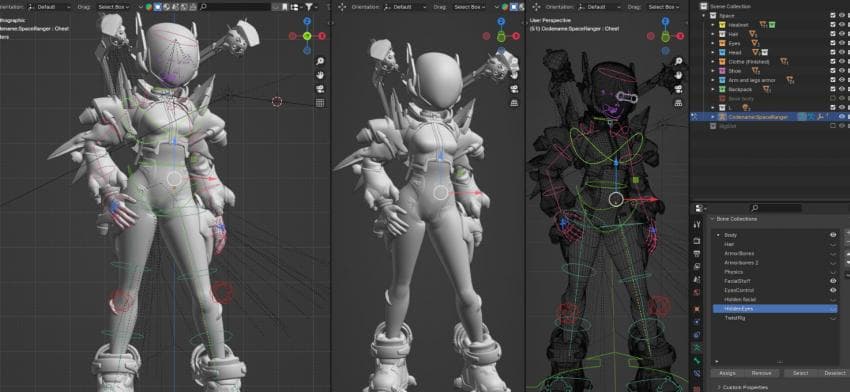
Task: Click the Remove button
Action: (x=761, y=373)
